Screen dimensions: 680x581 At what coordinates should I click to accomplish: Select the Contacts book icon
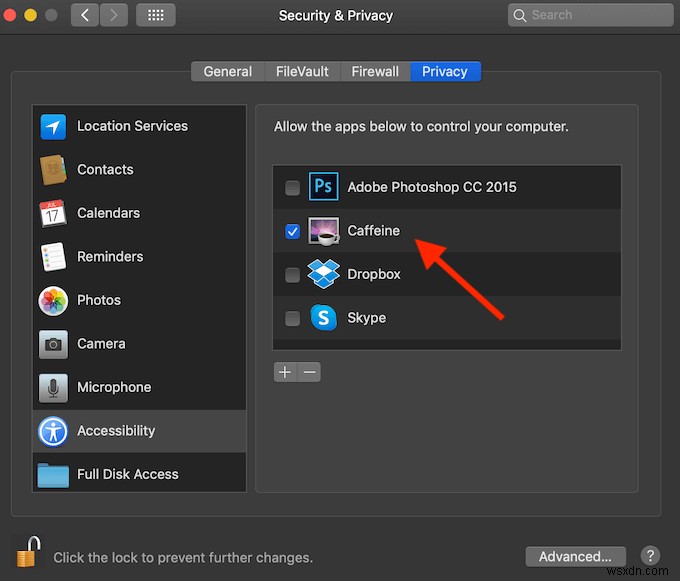(53, 170)
